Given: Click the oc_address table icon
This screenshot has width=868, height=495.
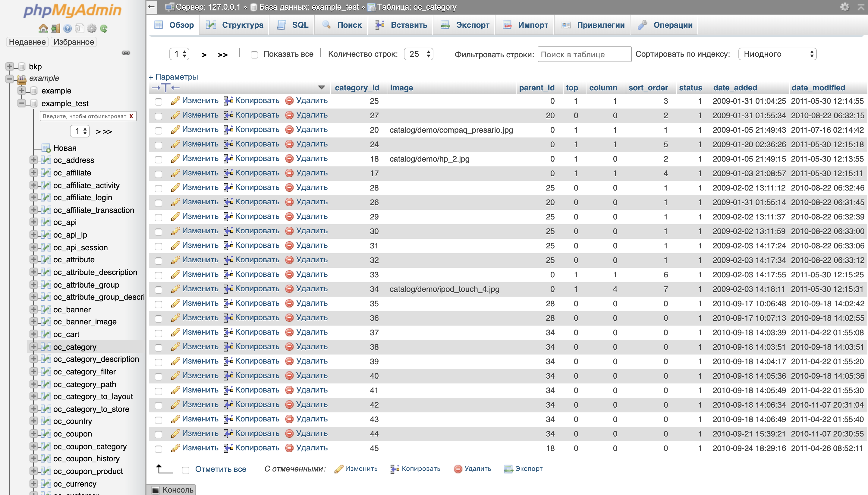Looking at the screenshot, I should point(46,160).
